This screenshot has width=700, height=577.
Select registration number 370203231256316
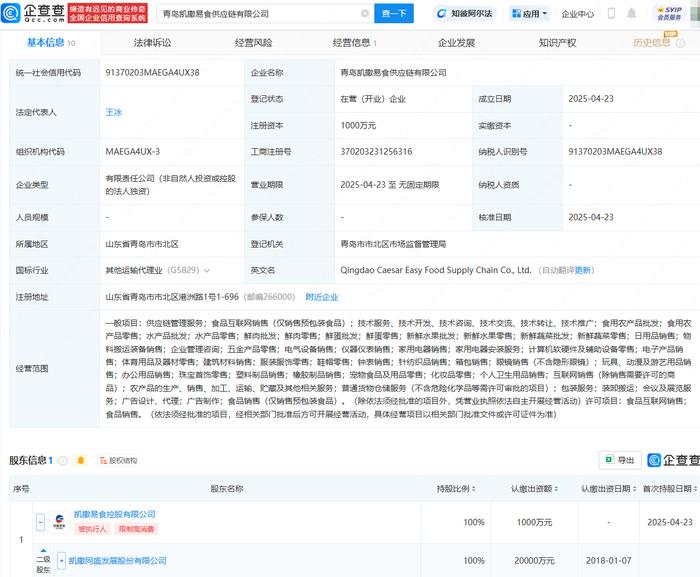(x=376, y=152)
